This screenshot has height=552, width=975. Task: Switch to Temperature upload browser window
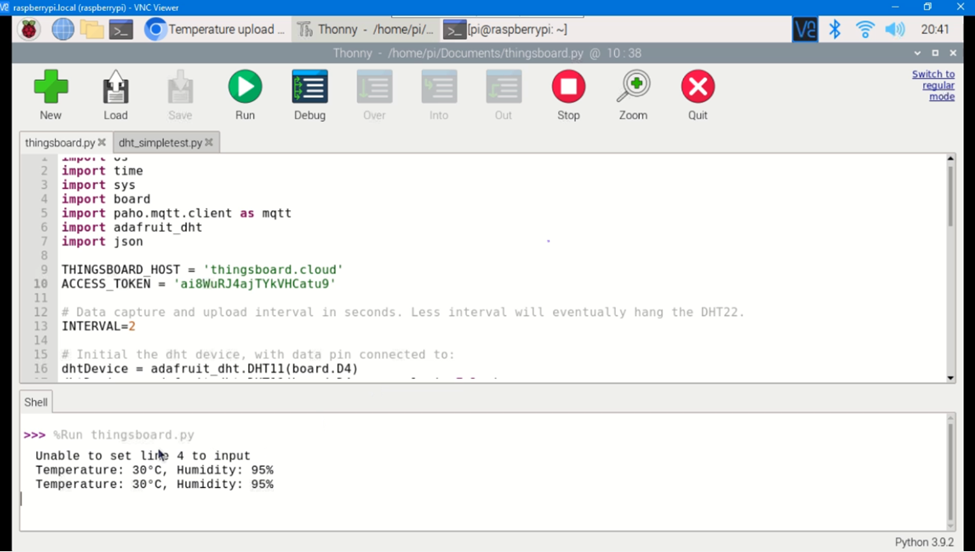click(x=215, y=29)
